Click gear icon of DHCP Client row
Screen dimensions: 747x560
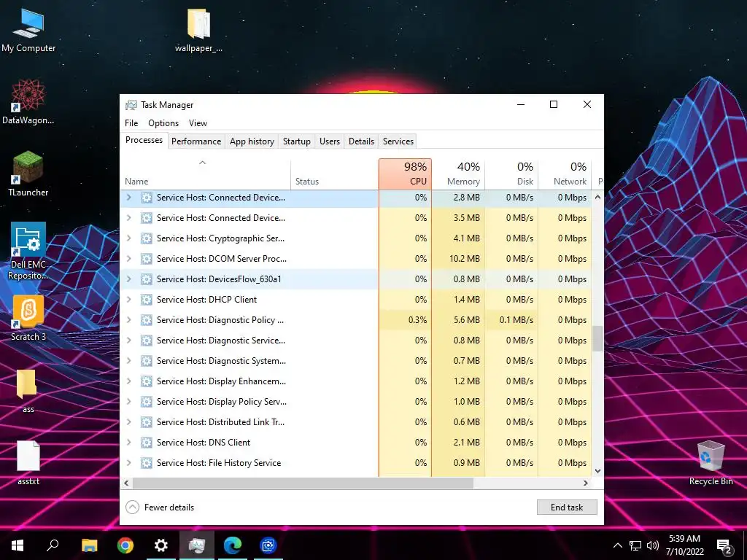point(147,300)
